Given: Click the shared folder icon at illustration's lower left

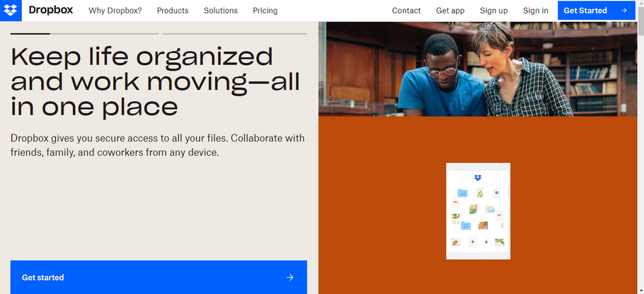Looking at the screenshot, I should point(466,225).
